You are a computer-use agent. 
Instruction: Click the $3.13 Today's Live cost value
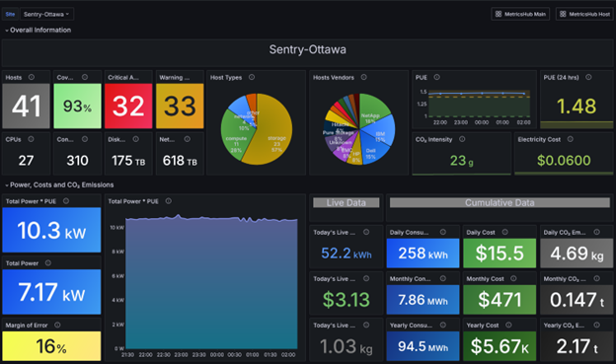coord(346,300)
